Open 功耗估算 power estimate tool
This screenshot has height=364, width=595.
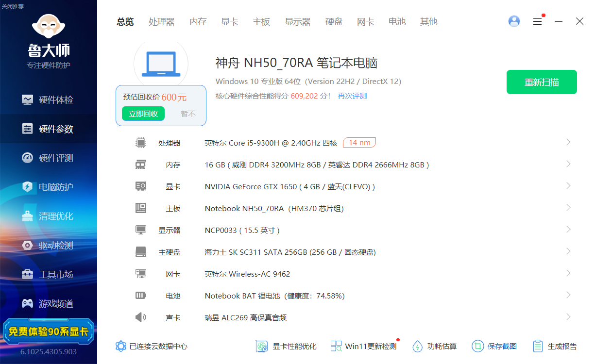coord(418,346)
